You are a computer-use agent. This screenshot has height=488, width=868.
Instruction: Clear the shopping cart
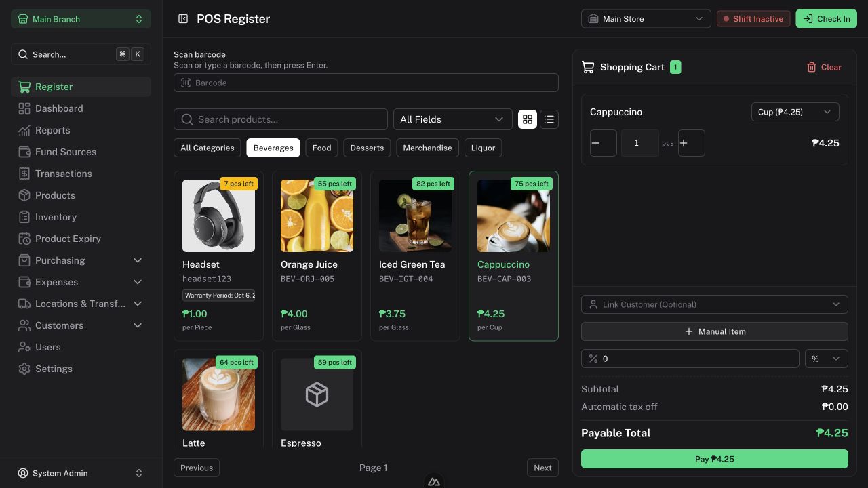[824, 67]
